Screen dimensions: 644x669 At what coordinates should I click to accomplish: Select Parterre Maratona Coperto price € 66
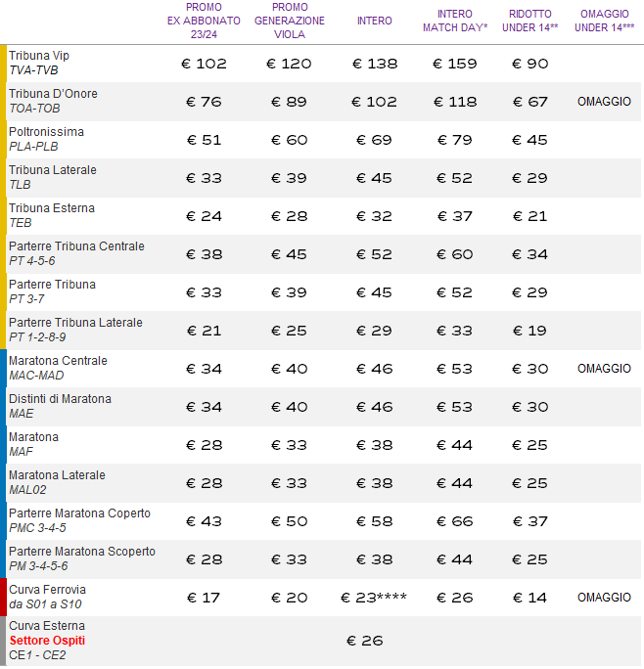455,521
